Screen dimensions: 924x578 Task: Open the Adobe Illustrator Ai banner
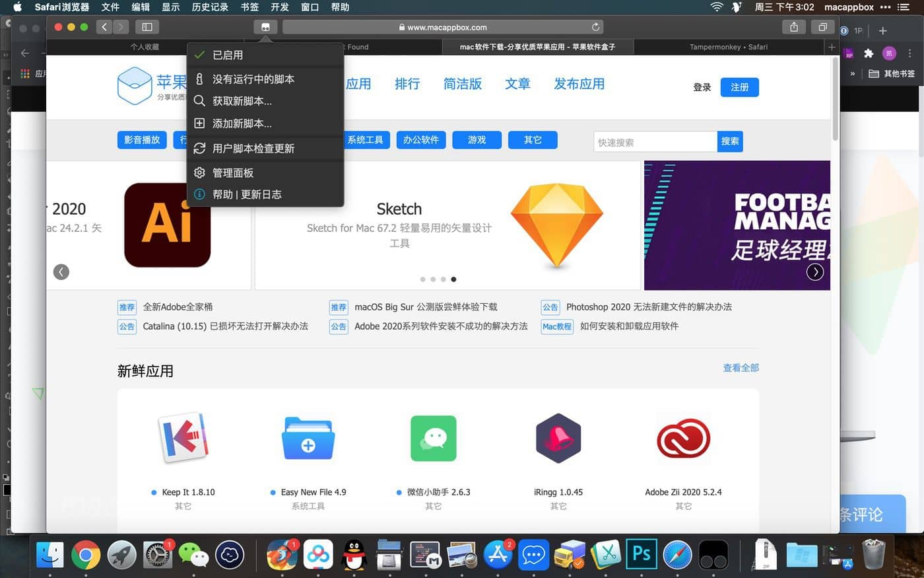click(168, 225)
